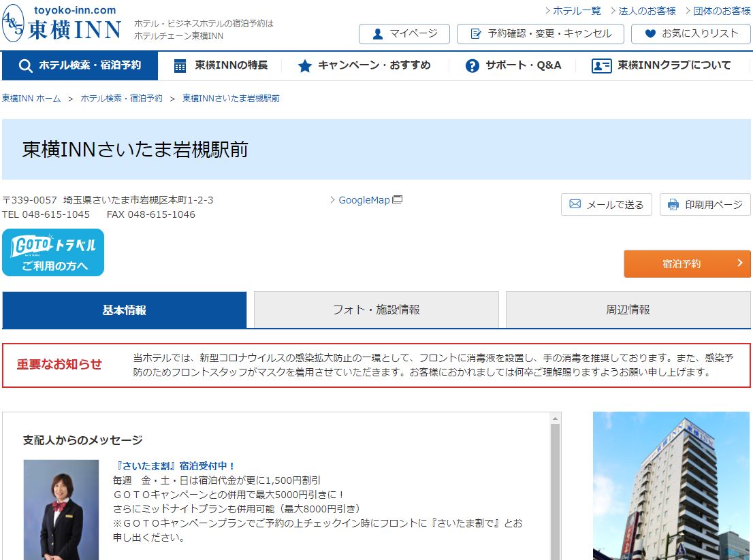Click the hotel building photo
Screen dimensions: 753x560
coord(671,486)
